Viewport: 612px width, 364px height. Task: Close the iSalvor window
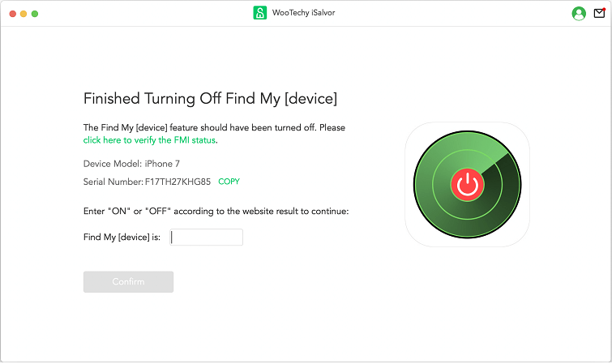coord(13,15)
